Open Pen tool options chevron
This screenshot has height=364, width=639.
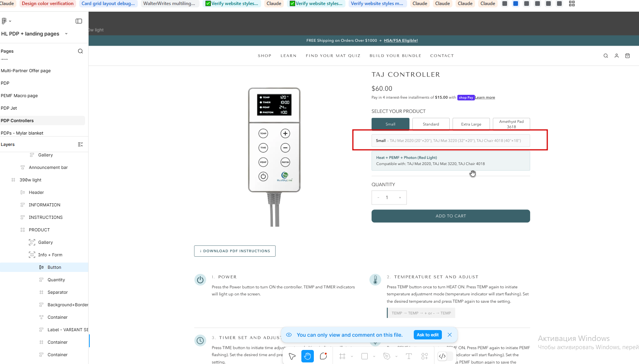(x=396, y=356)
